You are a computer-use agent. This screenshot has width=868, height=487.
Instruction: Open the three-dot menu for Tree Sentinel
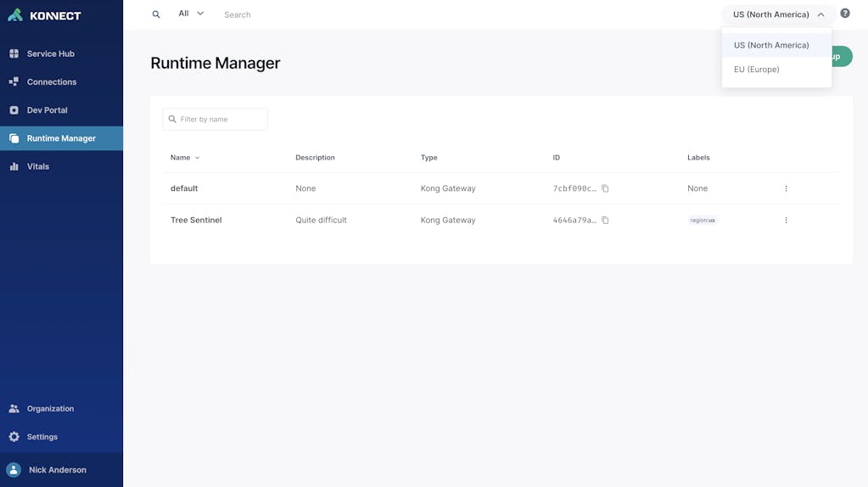[786, 221]
